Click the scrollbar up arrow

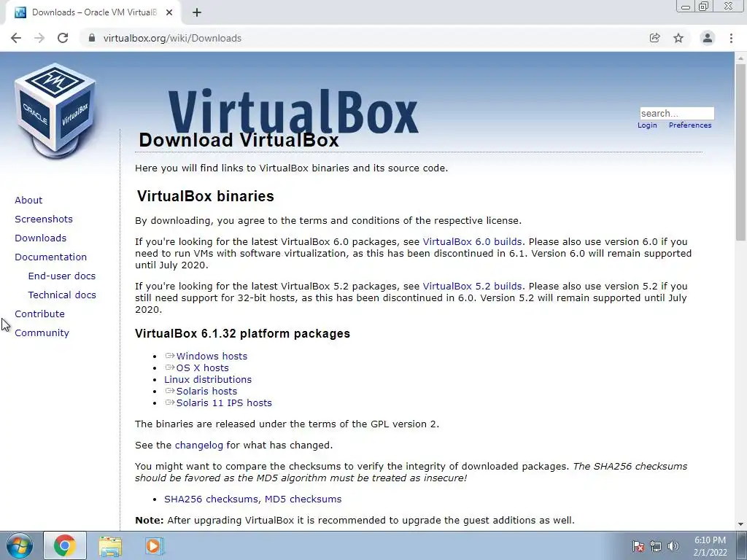click(x=740, y=58)
